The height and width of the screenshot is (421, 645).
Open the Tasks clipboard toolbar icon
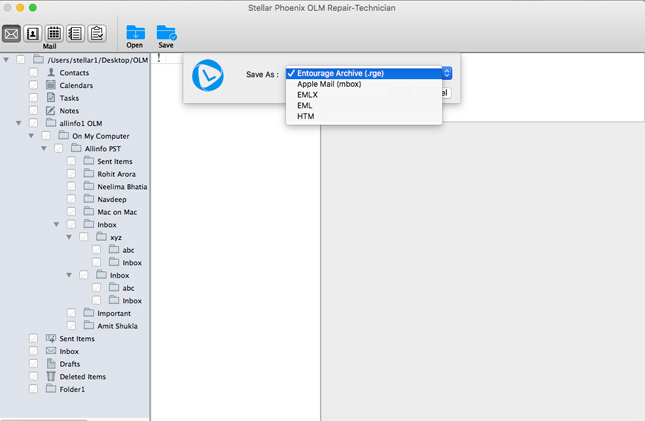pyautogui.click(x=96, y=34)
